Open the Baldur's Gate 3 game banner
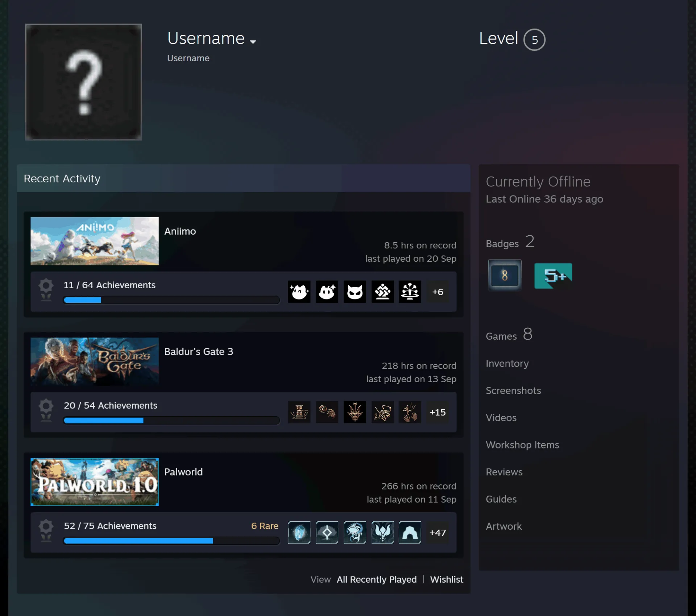Image resolution: width=696 pixels, height=616 pixels. click(x=95, y=361)
